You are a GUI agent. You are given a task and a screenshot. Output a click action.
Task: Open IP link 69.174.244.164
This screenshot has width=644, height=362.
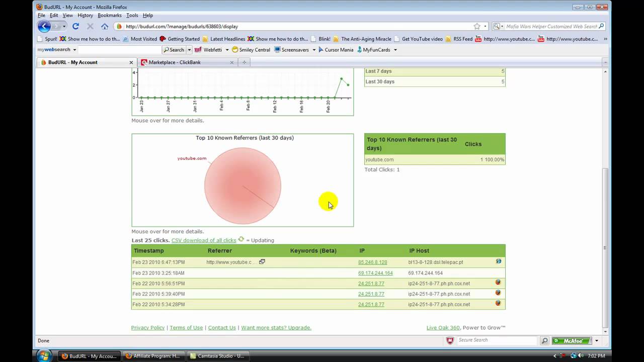[x=375, y=273]
